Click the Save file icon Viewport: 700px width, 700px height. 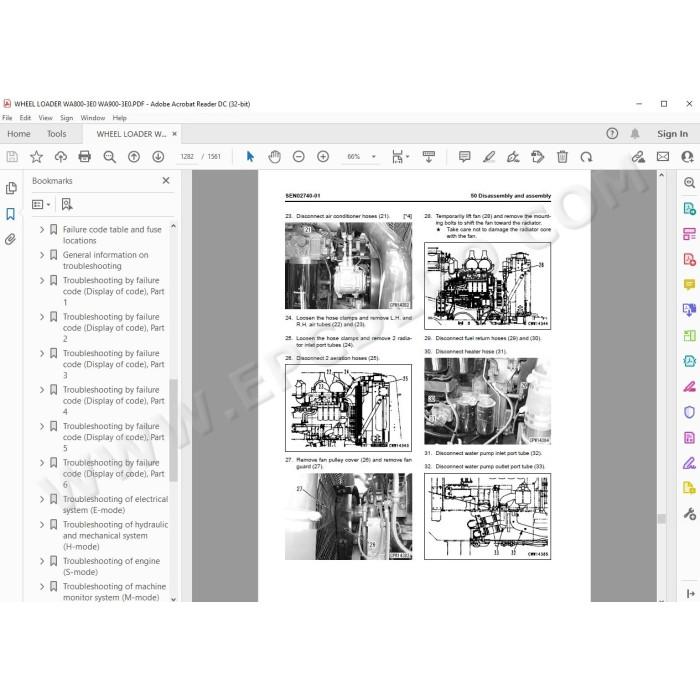click(x=12, y=157)
